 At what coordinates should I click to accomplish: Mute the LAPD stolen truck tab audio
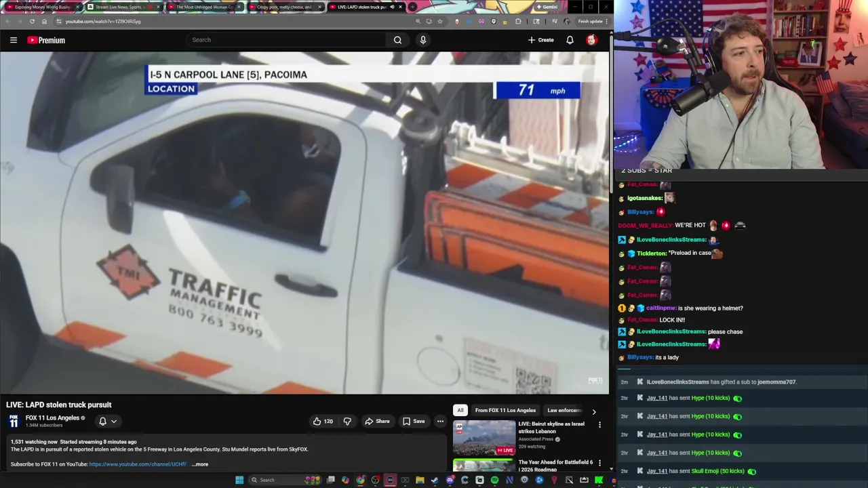(x=392, y=7)
